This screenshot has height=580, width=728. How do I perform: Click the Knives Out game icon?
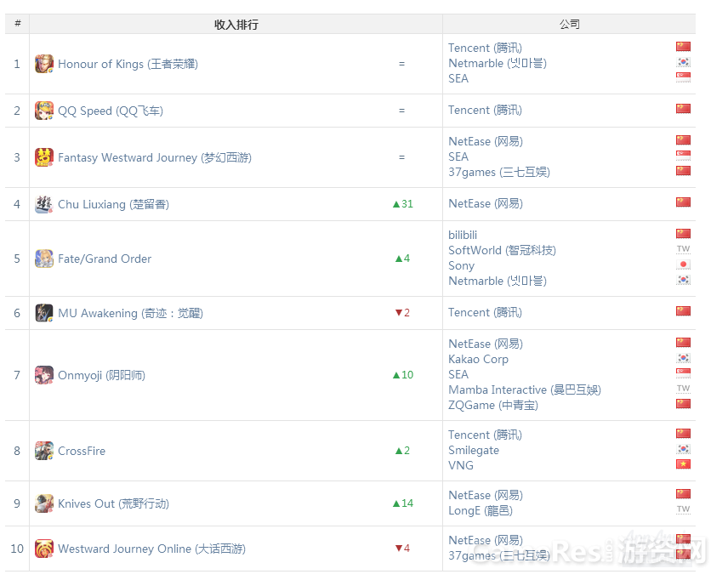[44, 503]
